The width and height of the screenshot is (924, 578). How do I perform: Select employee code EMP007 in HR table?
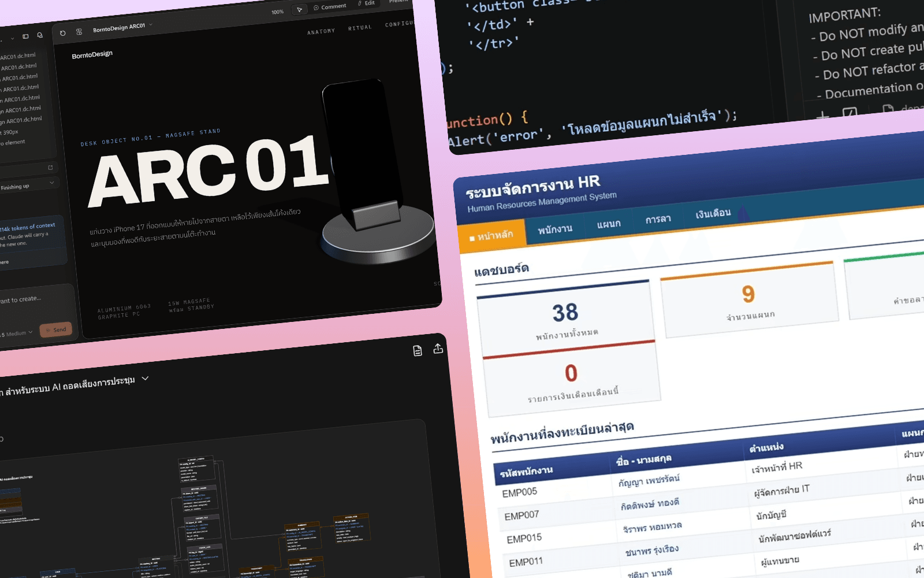(x=521, y=516)
